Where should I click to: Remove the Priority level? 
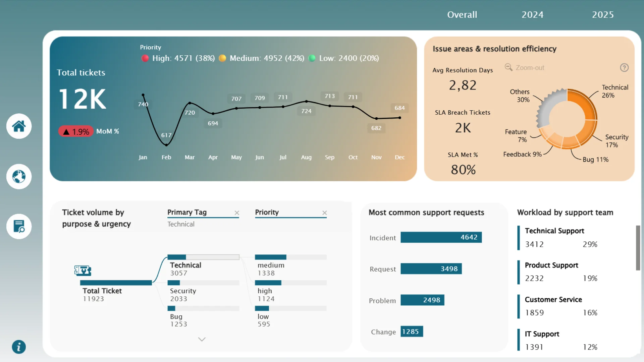tap(324, 213)
